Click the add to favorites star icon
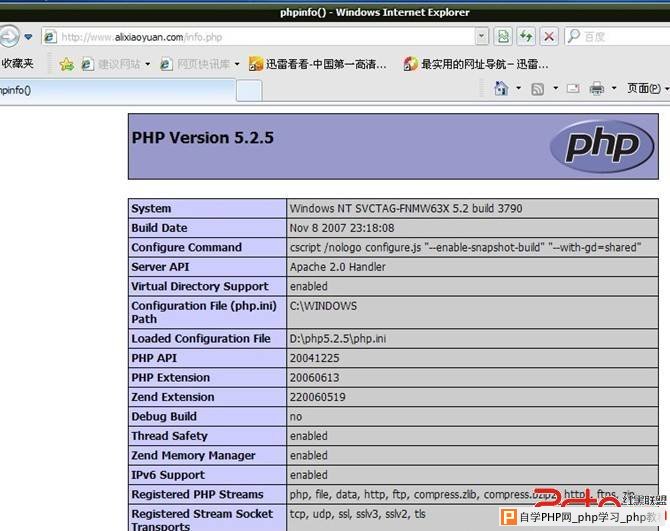Viewport: 670px width, 531px height. pos(66,65)
